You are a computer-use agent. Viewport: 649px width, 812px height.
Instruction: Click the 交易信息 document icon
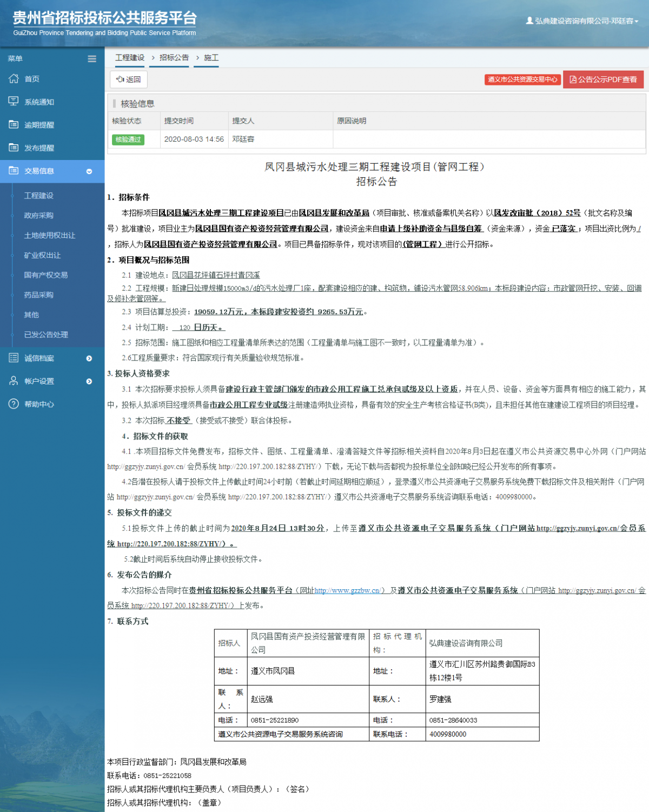click(x=14, y=171)
